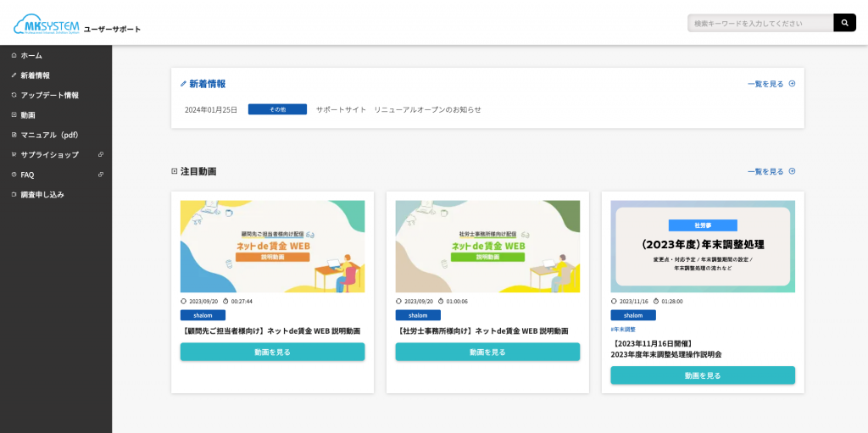
Task: Click play icon beside 動画 sidebar item
Action: tap(14, 114)
